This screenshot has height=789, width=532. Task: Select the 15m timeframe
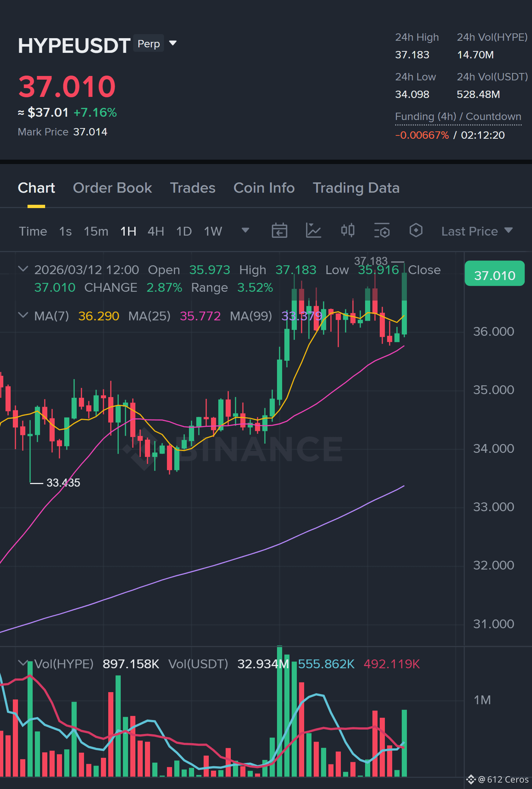coord(96,231)
